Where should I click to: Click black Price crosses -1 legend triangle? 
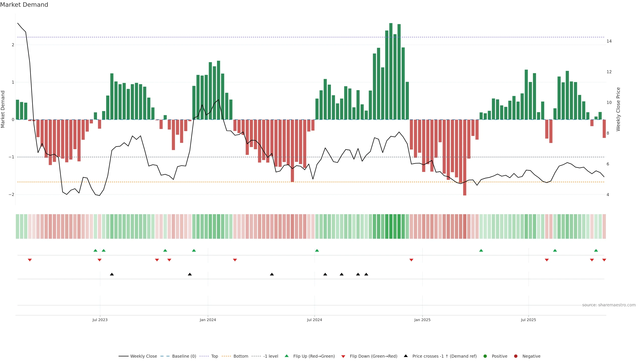(x=406, y=356)
